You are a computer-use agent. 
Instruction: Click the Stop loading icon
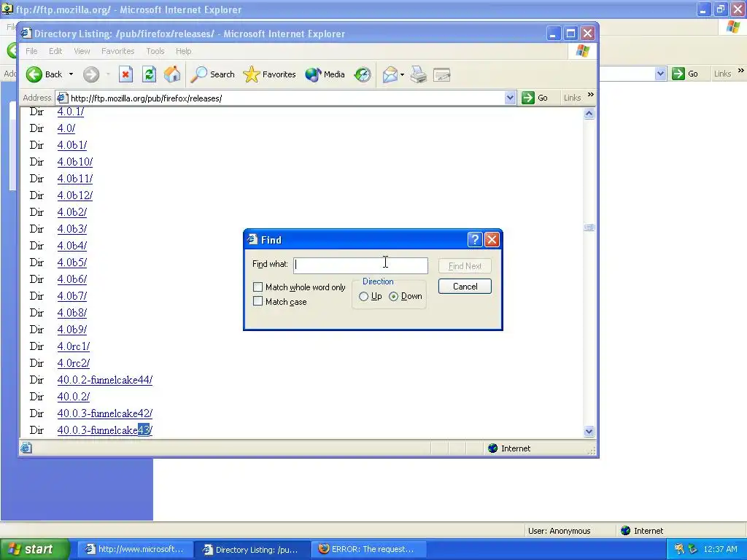[x=125, y=74]
